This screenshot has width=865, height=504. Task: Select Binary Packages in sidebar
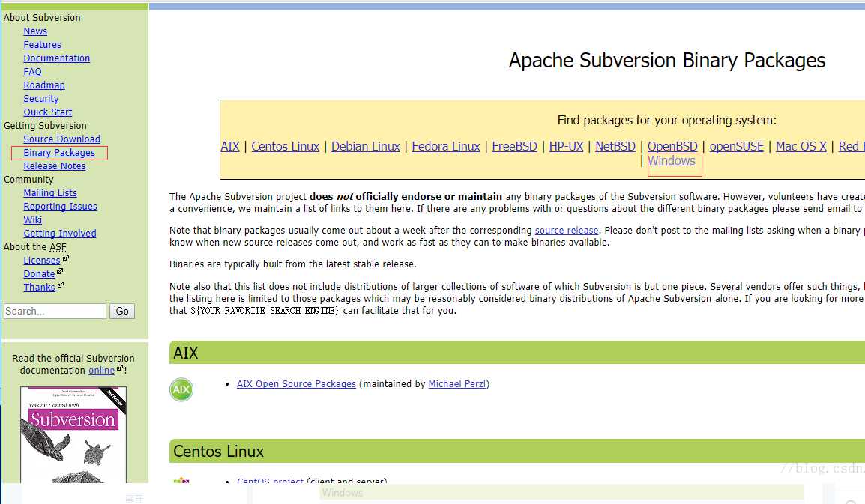click(x=59, y=153)
